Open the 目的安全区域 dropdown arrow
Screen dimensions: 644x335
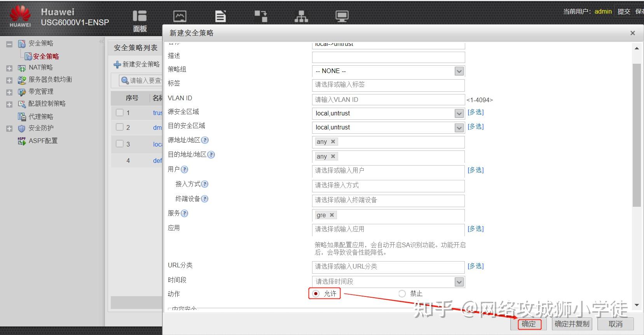[x=459, y=127]
